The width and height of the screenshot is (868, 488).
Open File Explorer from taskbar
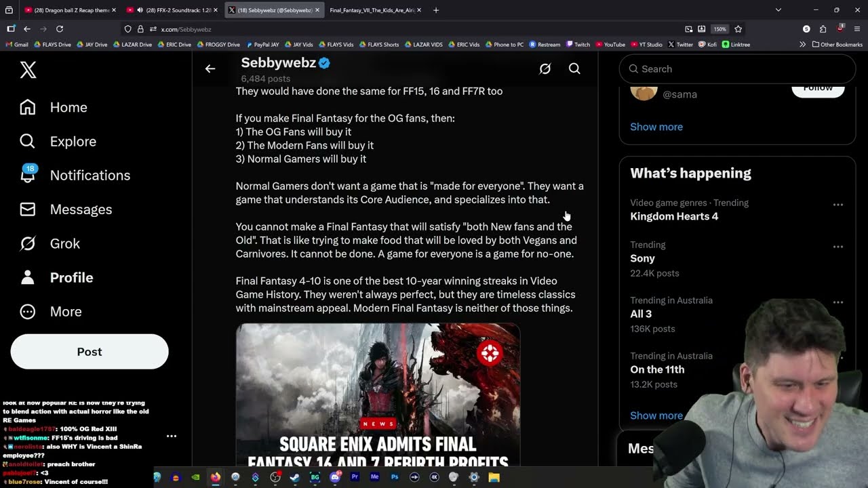tap(494, 477)
